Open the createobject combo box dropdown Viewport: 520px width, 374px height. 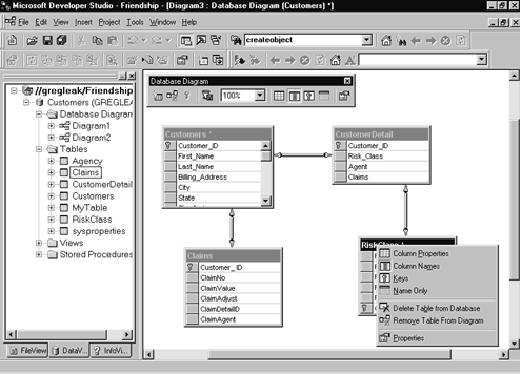367,40
